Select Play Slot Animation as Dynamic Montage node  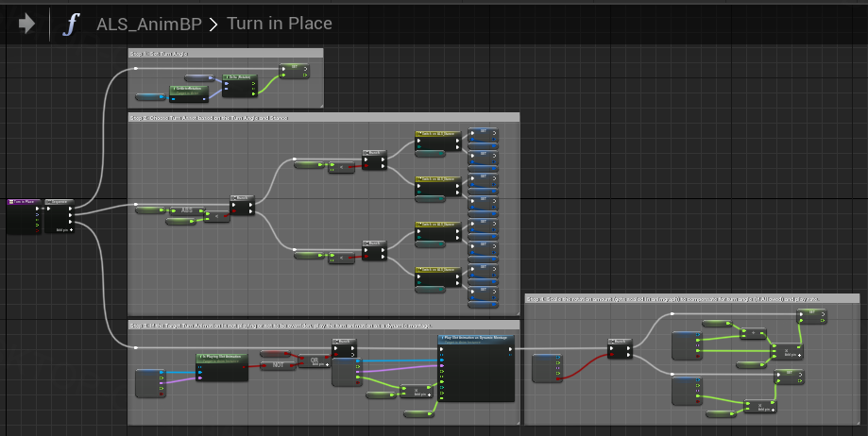pyautogui.click(x=476, y=338)
